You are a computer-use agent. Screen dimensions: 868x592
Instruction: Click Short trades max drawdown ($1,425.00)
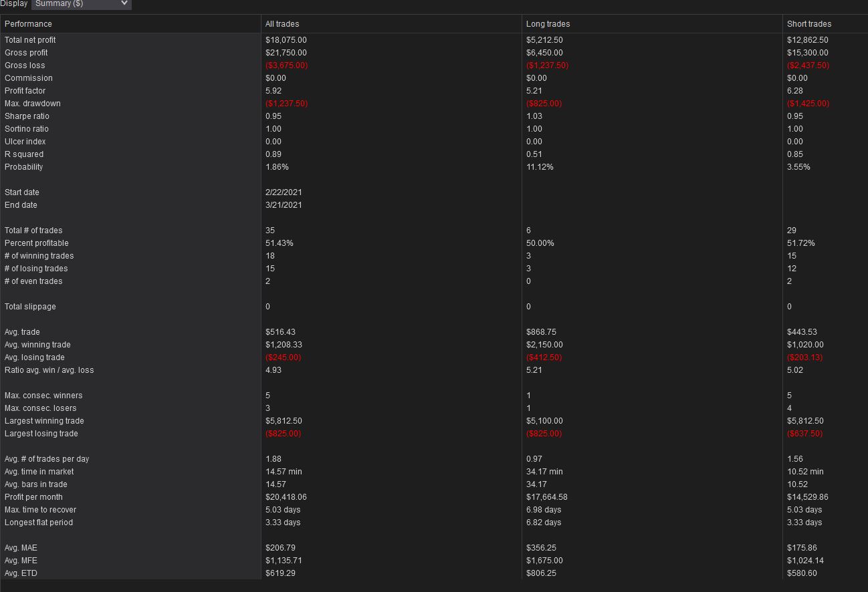808,104
